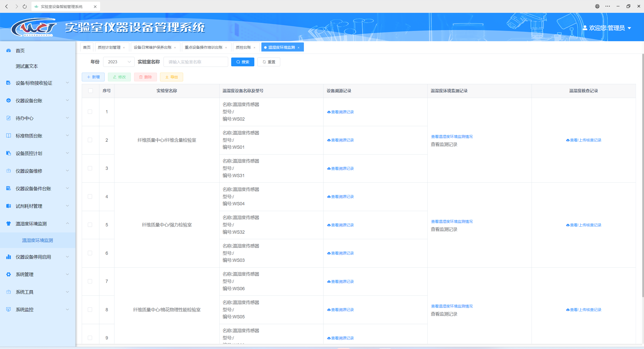Click the 试剂耗材管理 sidebar icon

point(9,206)
